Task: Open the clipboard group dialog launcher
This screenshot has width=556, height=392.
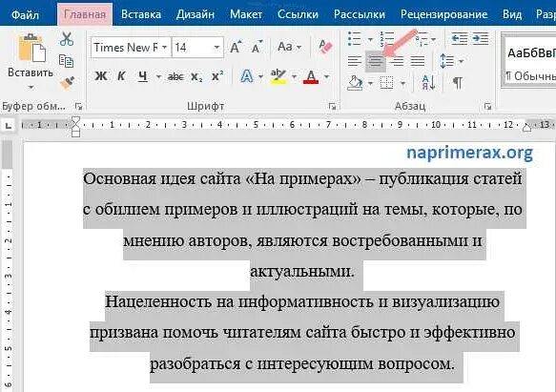Action: tap(79, 106)
